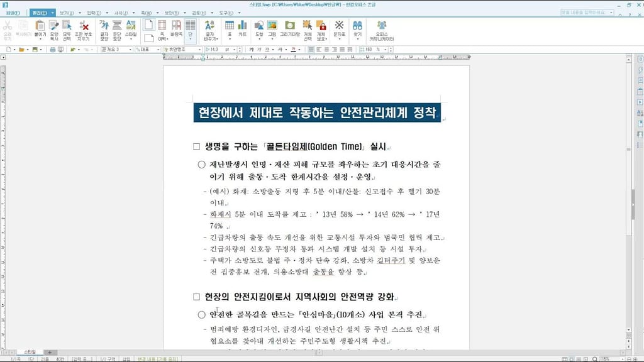The image size is (644, 362).
Task: Open 찾기 (find) with the binoculars icon
Action: pyautogui.click(x=357, y=29)
